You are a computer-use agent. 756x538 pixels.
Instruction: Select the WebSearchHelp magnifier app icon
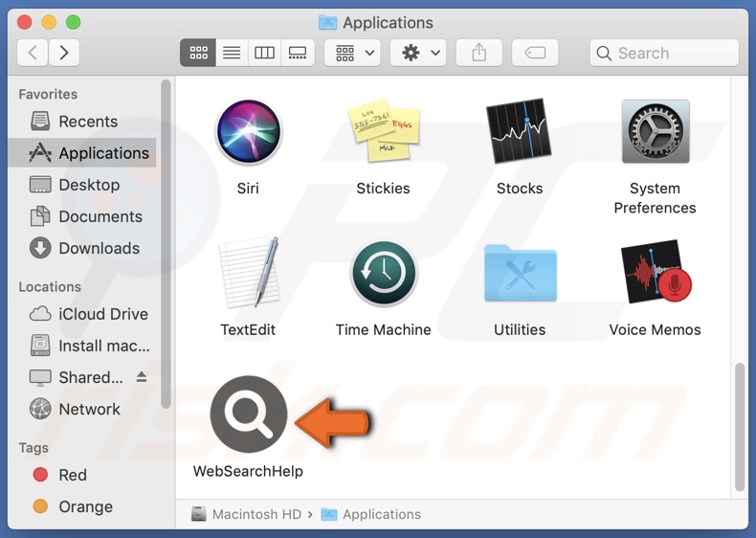tap(249, 414)
